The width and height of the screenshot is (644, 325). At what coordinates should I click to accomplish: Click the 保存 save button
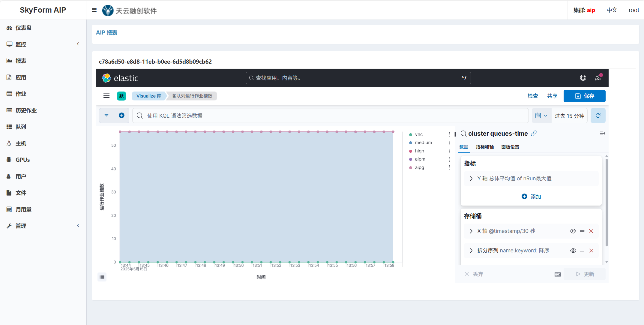[584, 96]
